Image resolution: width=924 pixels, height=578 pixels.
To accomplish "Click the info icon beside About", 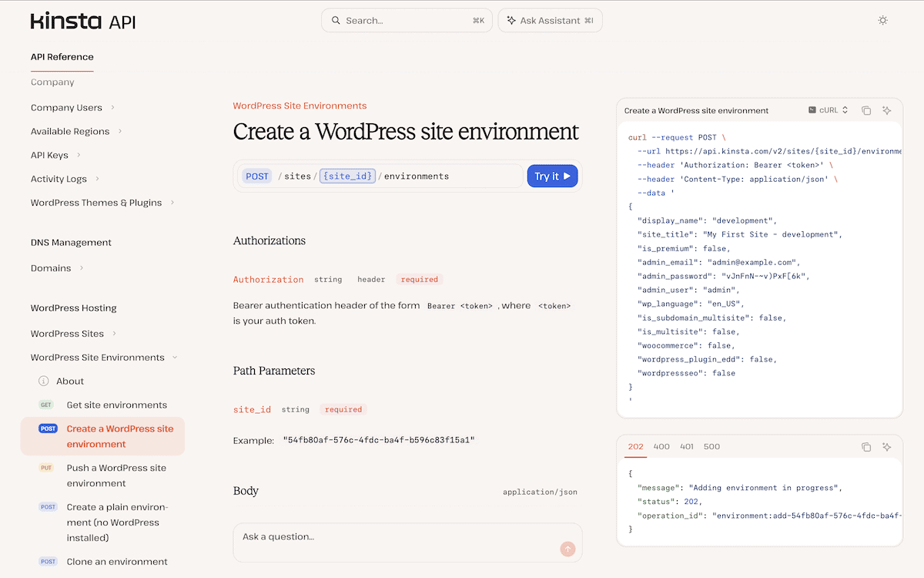I will click(x=44, y=381).
